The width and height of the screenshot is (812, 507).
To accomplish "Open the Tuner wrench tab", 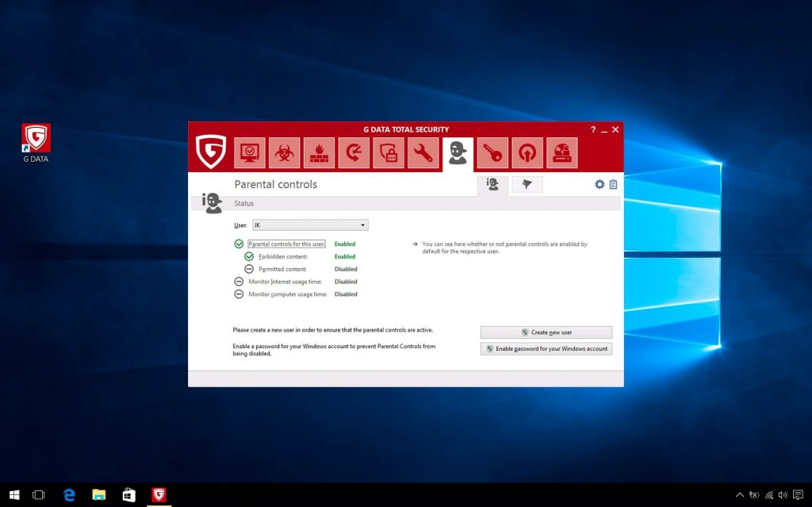I will click(423, 152).
